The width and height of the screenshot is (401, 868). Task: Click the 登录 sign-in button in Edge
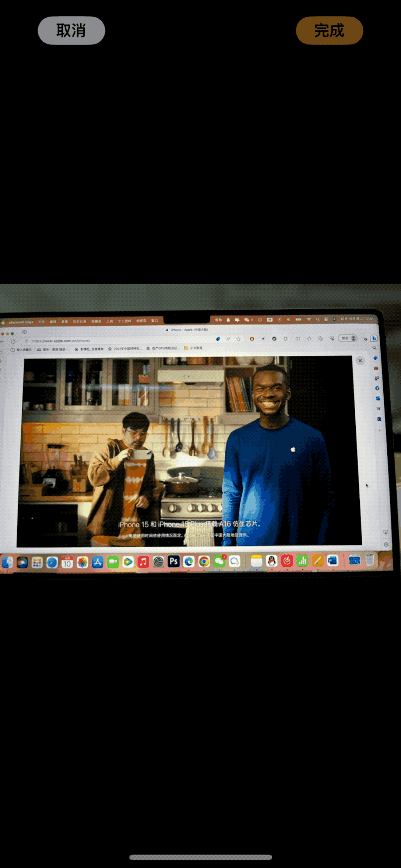[348, 338]
